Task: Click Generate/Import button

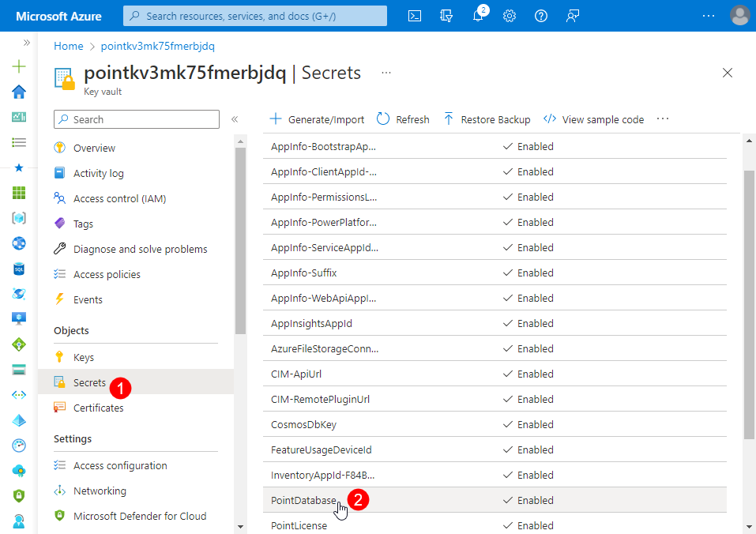Action: (x=318, y=119)
